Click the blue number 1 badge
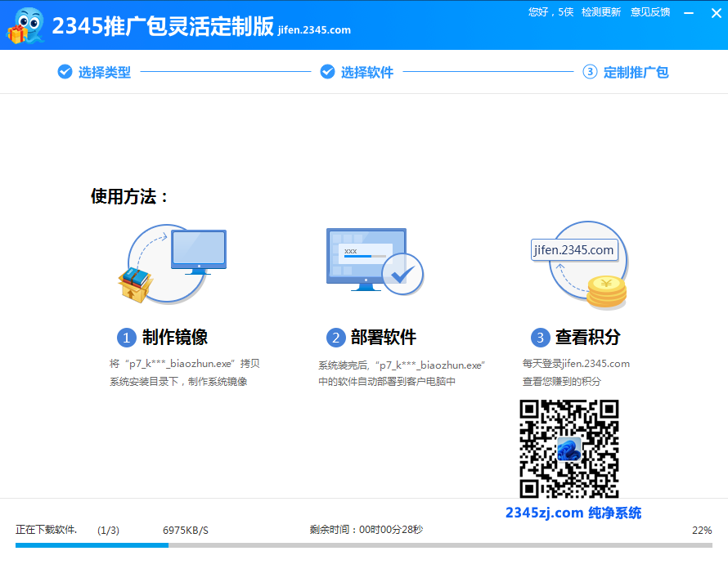The image size is (728, 569). [126, 338]
